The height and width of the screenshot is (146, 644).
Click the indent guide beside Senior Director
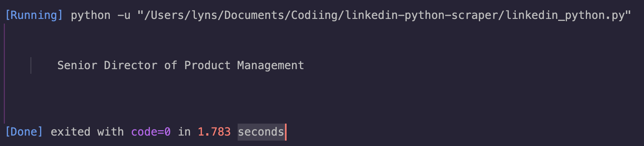[x=31, y=66]
